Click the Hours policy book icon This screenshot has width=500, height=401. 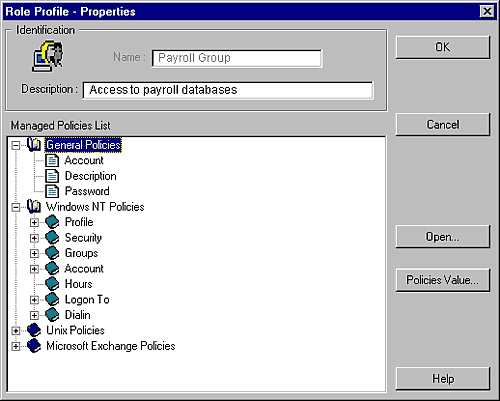[x=52, y=284]
